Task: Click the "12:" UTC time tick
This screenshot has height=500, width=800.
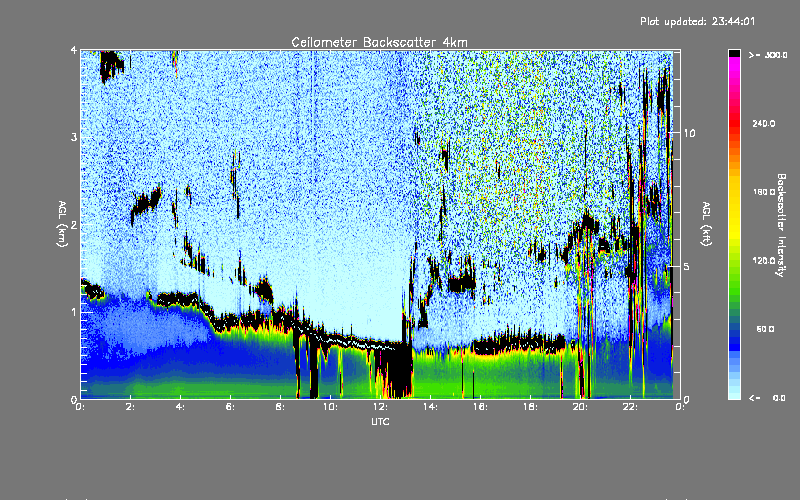Action: click(x=380, y=407)
